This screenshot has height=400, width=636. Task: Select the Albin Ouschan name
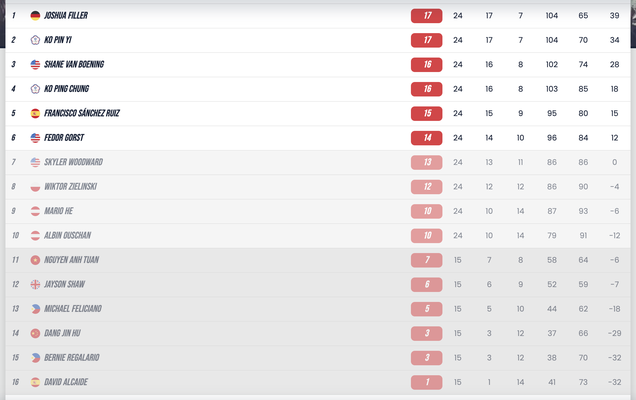(68, 236)
